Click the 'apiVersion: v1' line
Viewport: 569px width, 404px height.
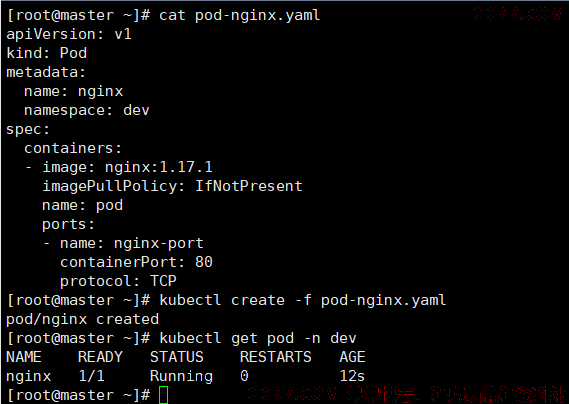pyautogui.click(x=69, y=34)
